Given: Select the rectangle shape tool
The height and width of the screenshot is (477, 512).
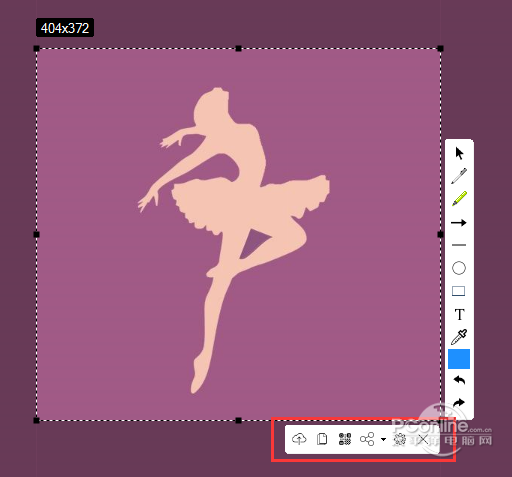Looking at the screenshot, I should point(459,291).
